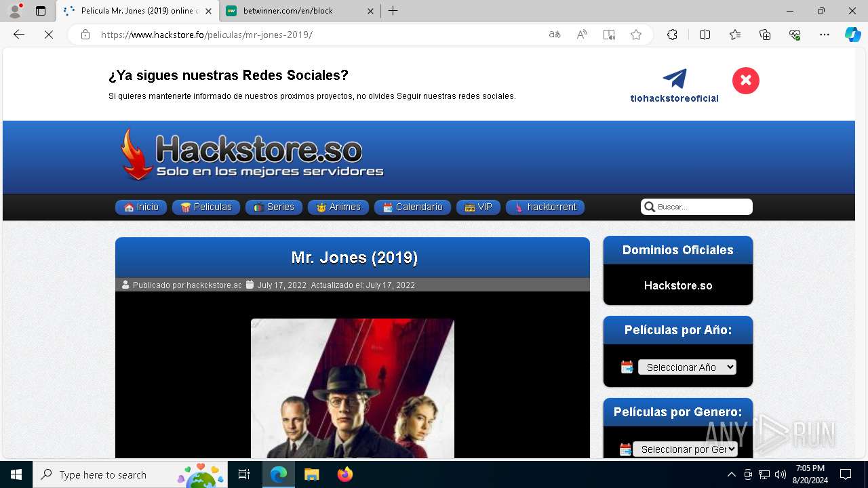Image resolution: width=868 pixels, height=488 pixels.
Task: Open the network status icon
Action: [764, 474]
